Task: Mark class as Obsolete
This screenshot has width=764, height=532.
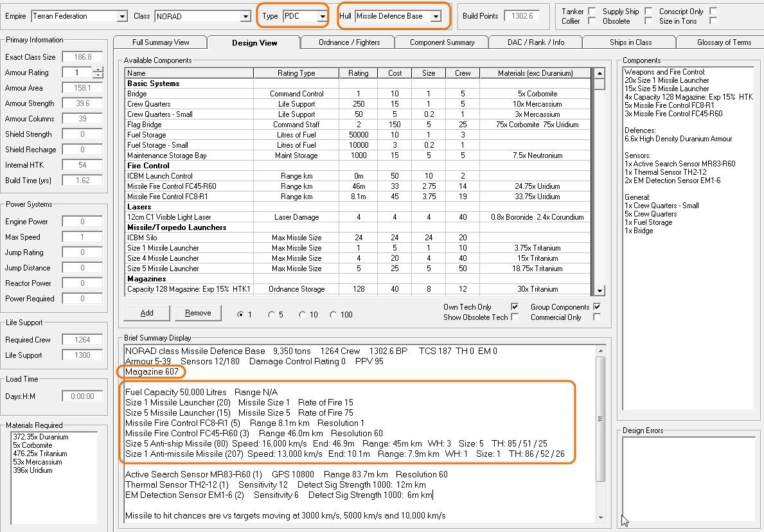Action: coord(648,21)
